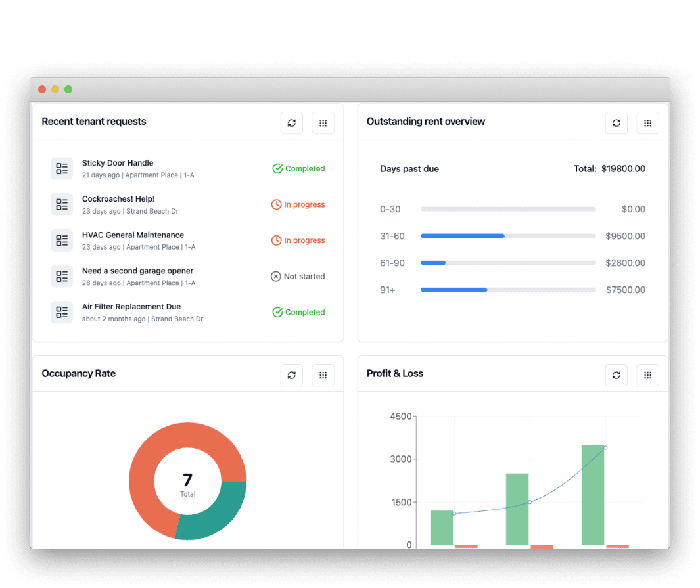The width and height of the screenshot is (700, 588).
Task: Click the 91+ days past due bar
Action: pyautogui.click(x=508, y=290)
